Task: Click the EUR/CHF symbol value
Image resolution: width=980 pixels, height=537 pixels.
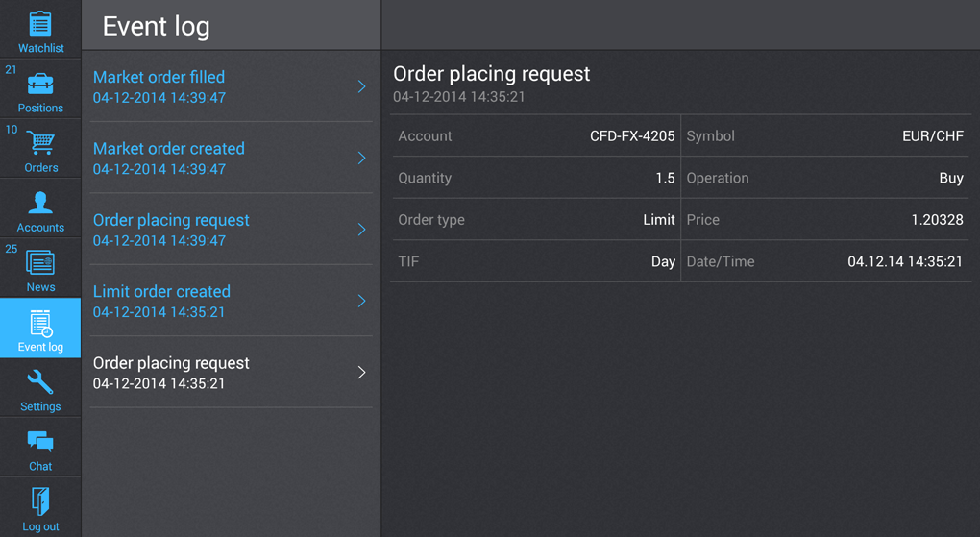Action: [932, 136]
